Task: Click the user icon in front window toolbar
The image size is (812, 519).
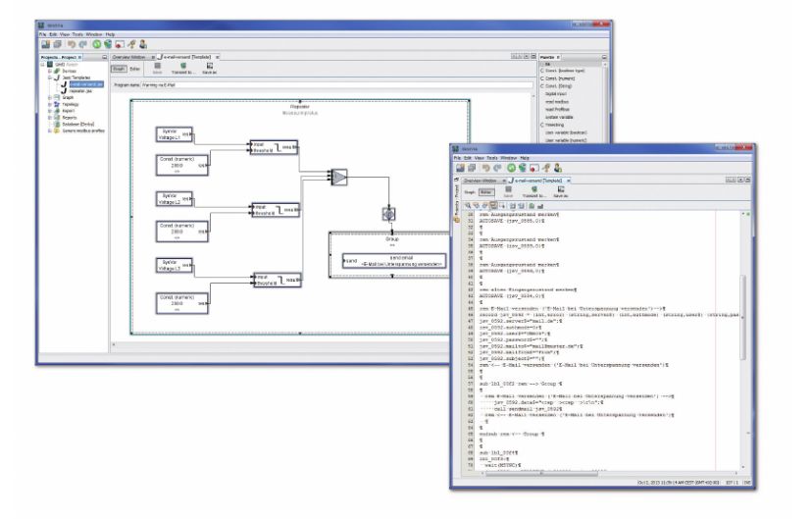Action: tap(556, 168)
